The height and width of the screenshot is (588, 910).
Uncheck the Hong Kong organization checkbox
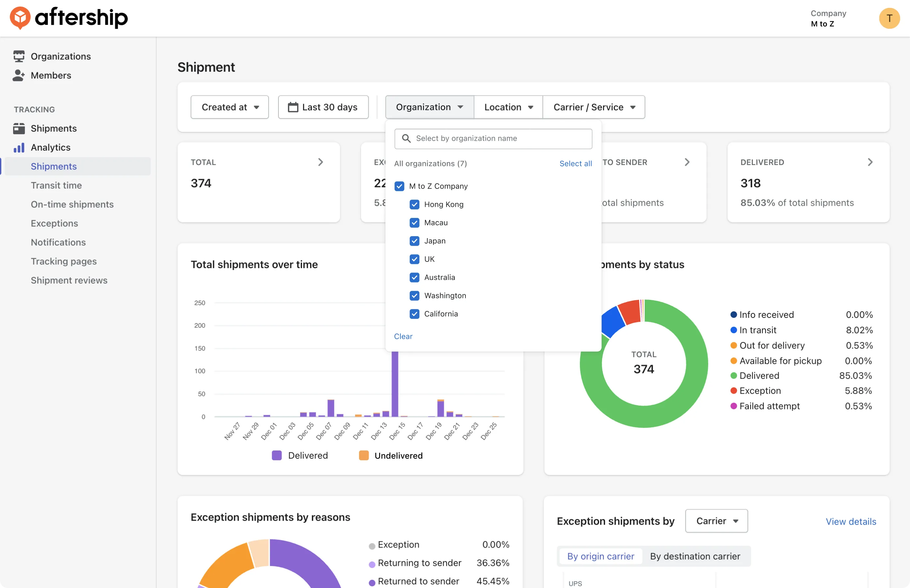point(414,204)
